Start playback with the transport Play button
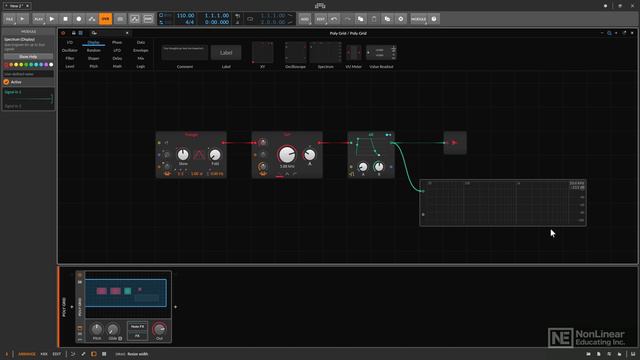 click(x=52, y=19)
